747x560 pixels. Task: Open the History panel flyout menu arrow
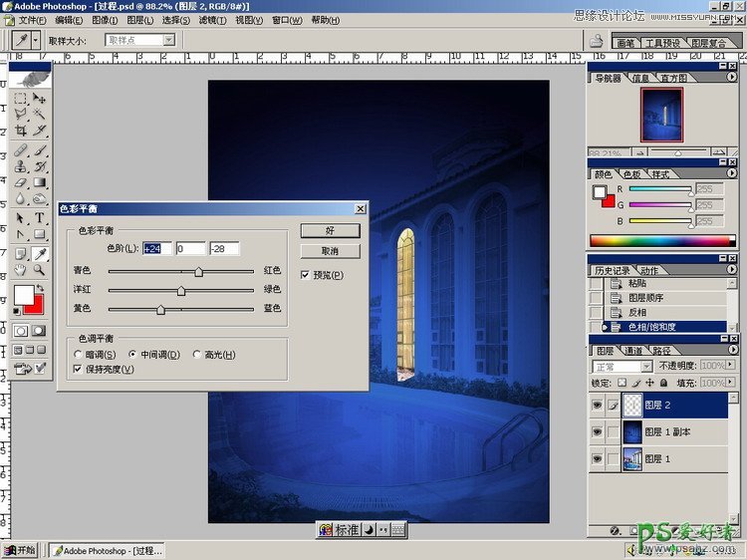(x=733, y=271)
